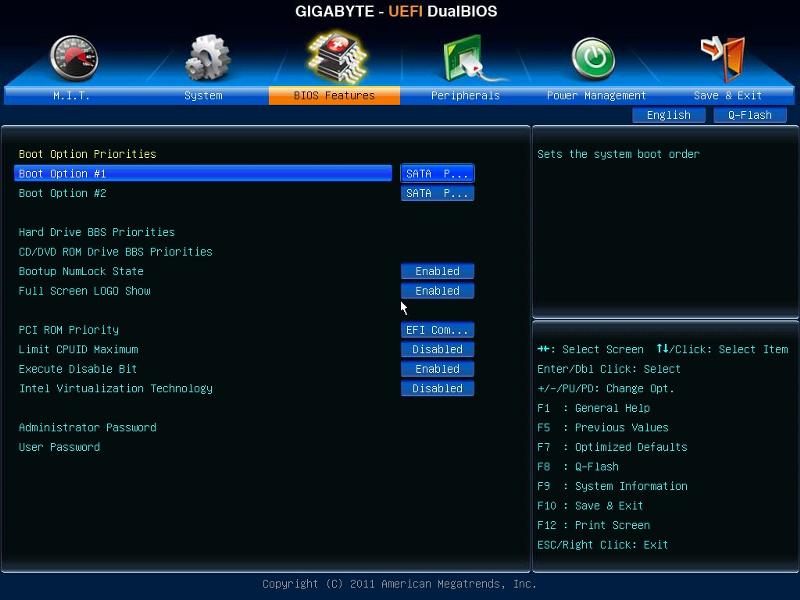Open PCI ROM Priority EFI dropdown

[437, 330]
